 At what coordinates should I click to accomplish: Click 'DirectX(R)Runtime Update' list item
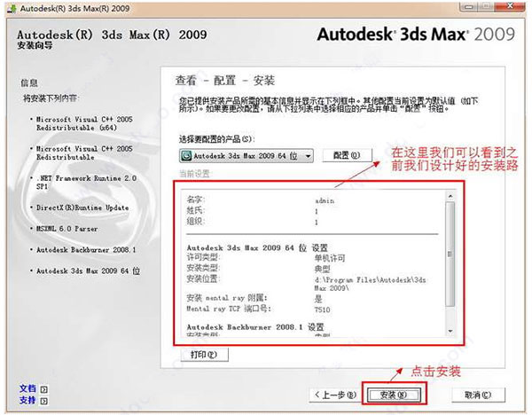[x=82, y=207]
